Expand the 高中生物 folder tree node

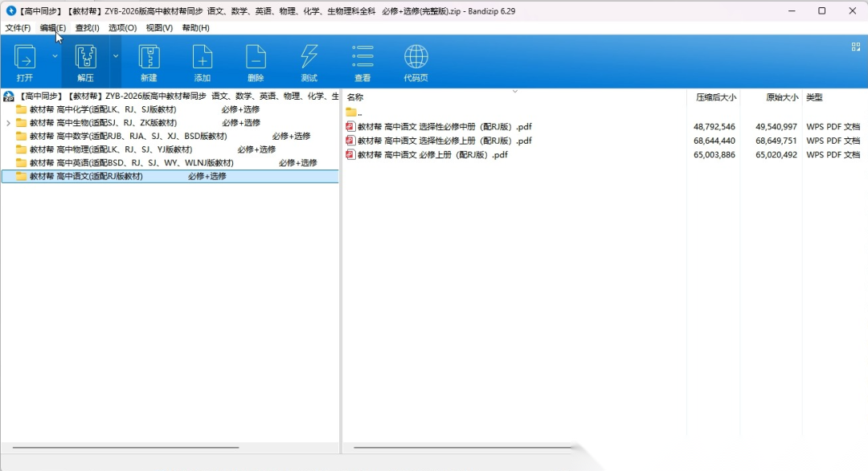point(8,123)
